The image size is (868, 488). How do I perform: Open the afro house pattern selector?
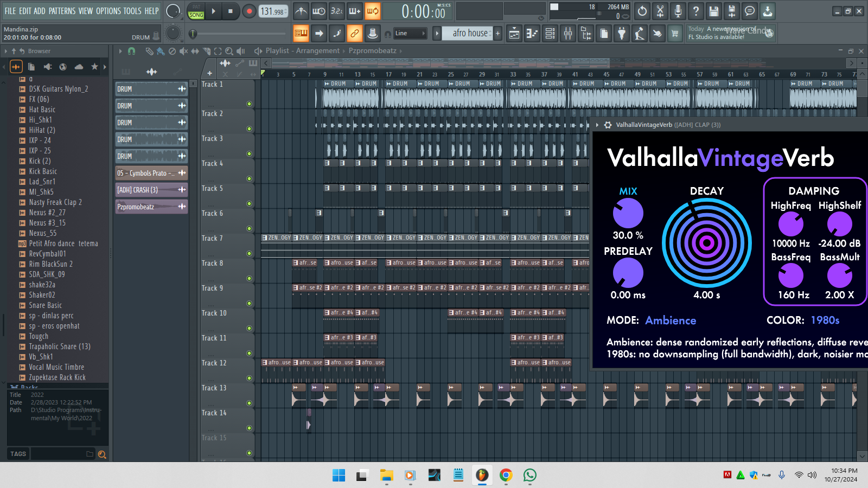click(x=470, y=34)
